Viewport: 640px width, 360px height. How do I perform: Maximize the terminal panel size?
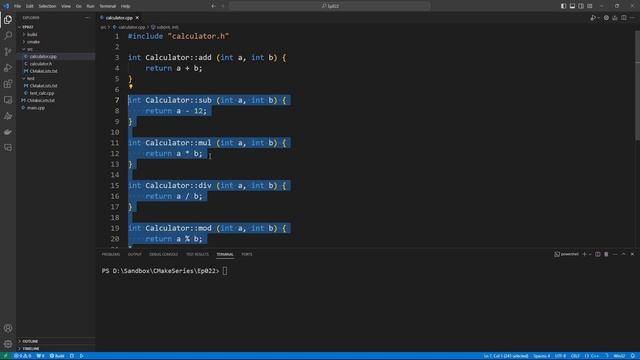click(x=624, y=254)
